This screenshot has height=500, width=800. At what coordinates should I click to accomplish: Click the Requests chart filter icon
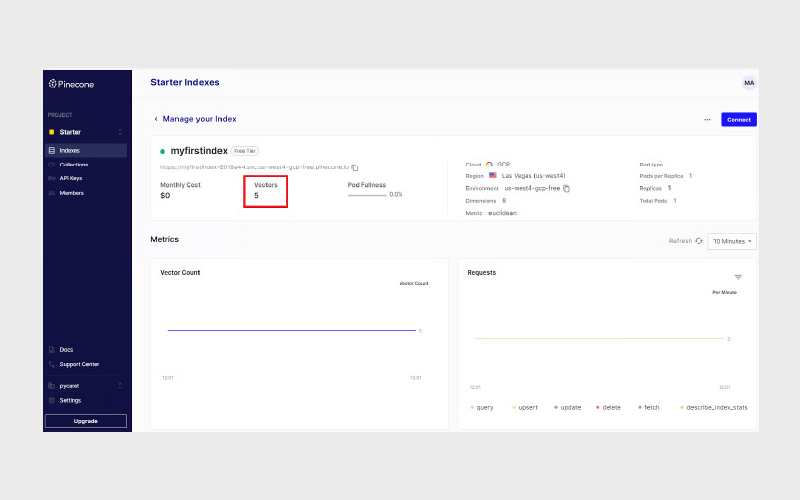tap(738, 277)
